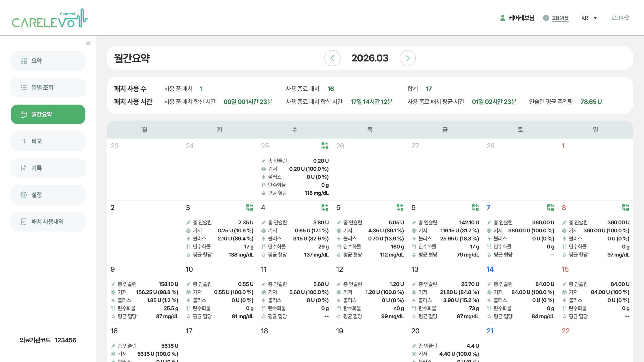Screen dimensions: 644x362
Task: Click the 158.10 U total on day 9
Action: click(168, 284)
